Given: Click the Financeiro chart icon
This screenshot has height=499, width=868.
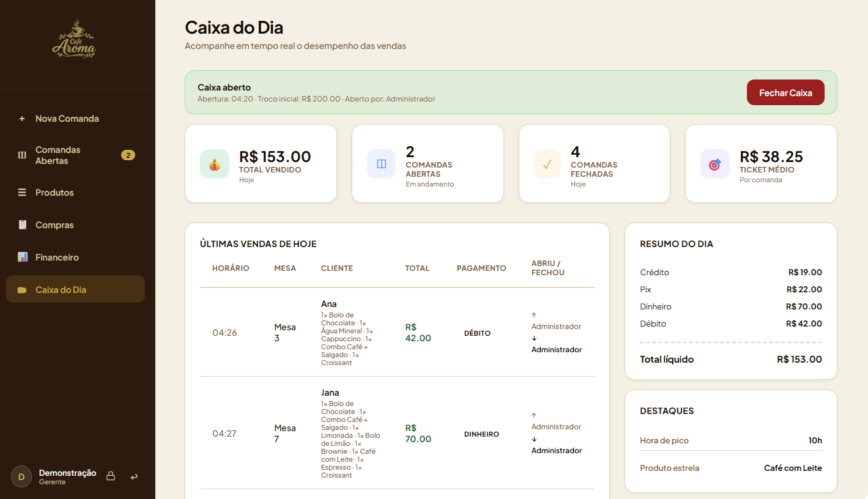Looking at the screenshot, I should (x=23, y=257).
